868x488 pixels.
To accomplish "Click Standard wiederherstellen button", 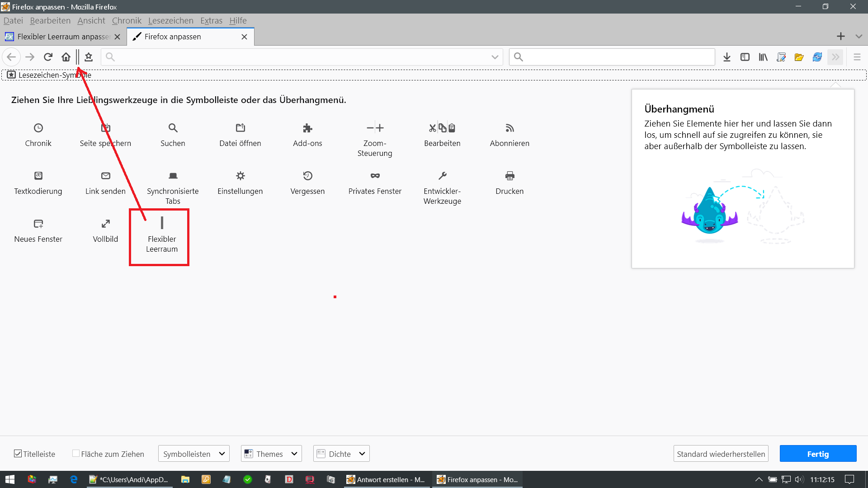I will pos(721,454).
